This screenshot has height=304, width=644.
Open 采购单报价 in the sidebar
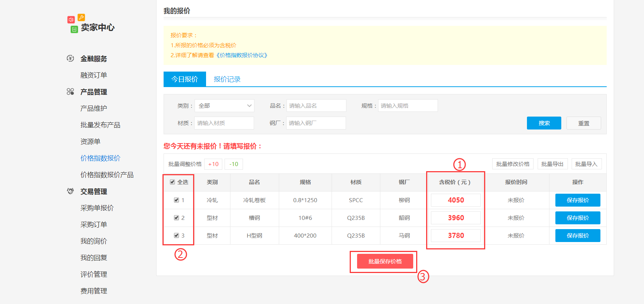tap(97, 208)
